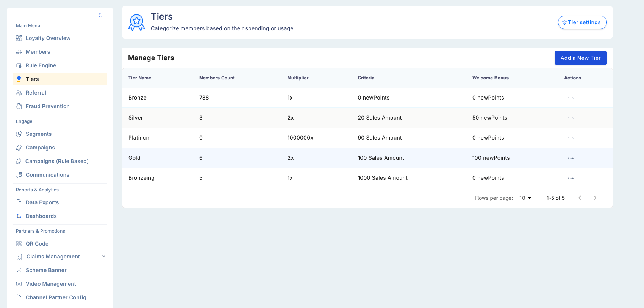Click the Members Count column header

point(217,78)
